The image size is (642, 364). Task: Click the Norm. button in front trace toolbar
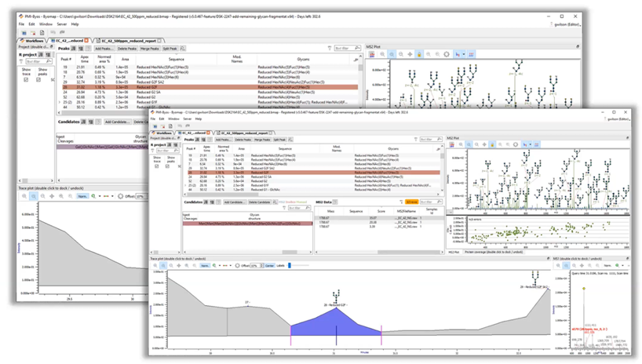(205, 266)
